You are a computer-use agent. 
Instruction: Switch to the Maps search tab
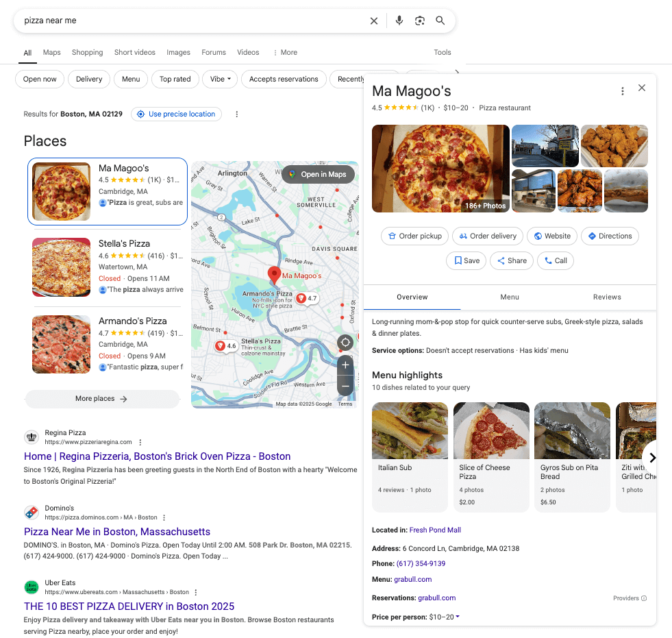[52, 53]
